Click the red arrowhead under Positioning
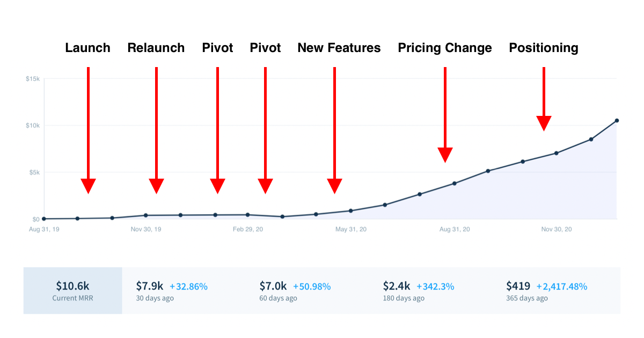 pos(544,123)
